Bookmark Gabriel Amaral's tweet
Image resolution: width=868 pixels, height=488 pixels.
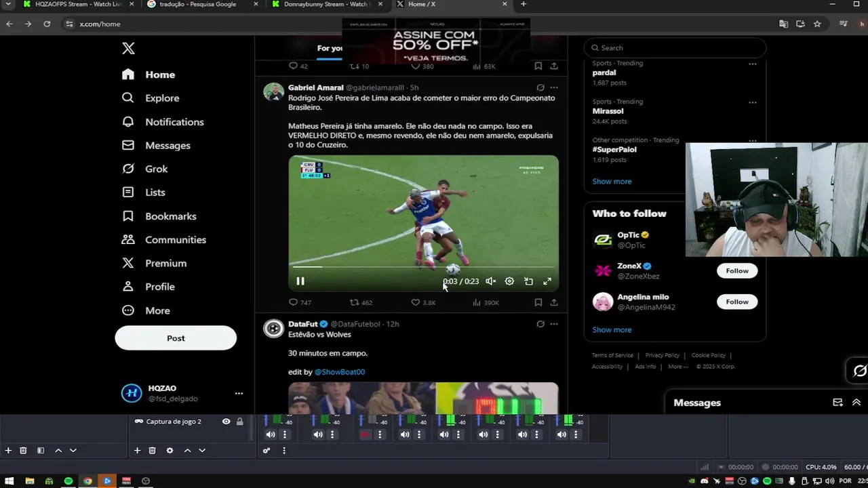(x=538, y=302)
